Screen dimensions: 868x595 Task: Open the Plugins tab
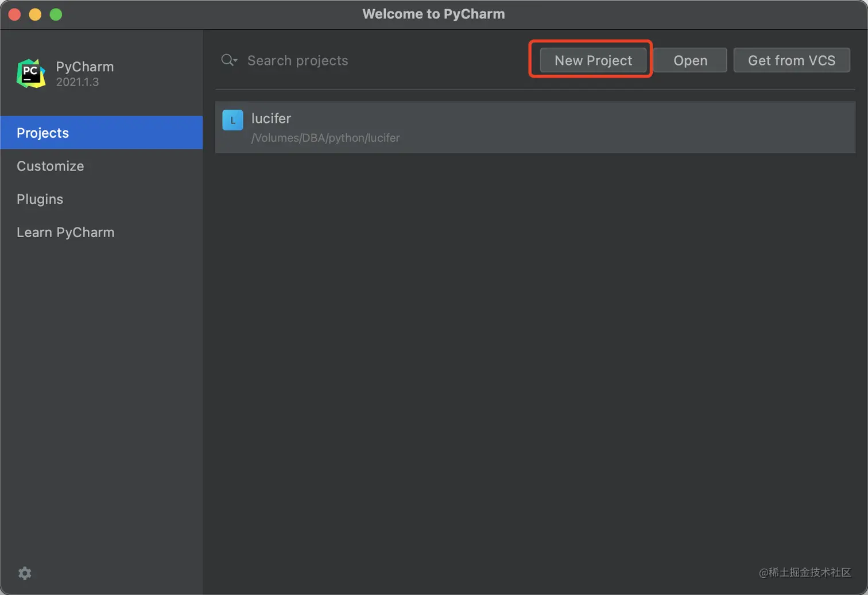click(x=102, y=199)
